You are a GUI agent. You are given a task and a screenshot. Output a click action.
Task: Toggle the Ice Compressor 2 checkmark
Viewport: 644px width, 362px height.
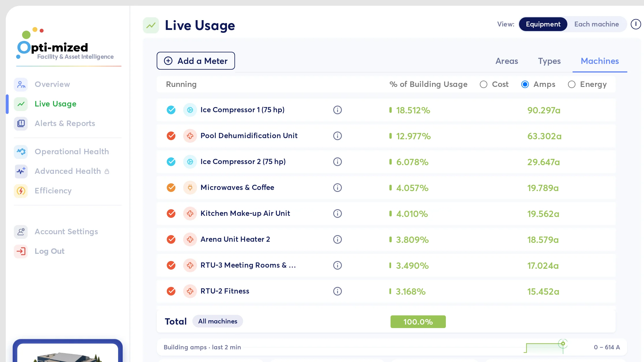click(171, 162)
